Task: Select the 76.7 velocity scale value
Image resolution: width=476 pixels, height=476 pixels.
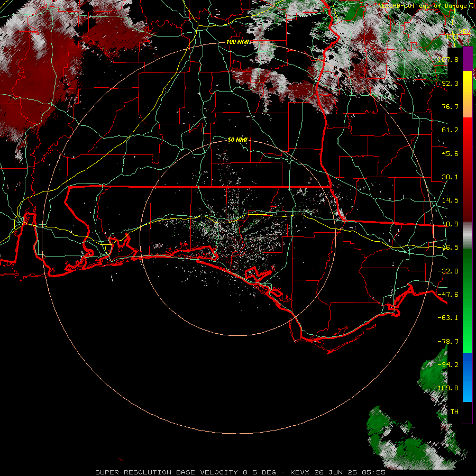Action: pos(450,106)
